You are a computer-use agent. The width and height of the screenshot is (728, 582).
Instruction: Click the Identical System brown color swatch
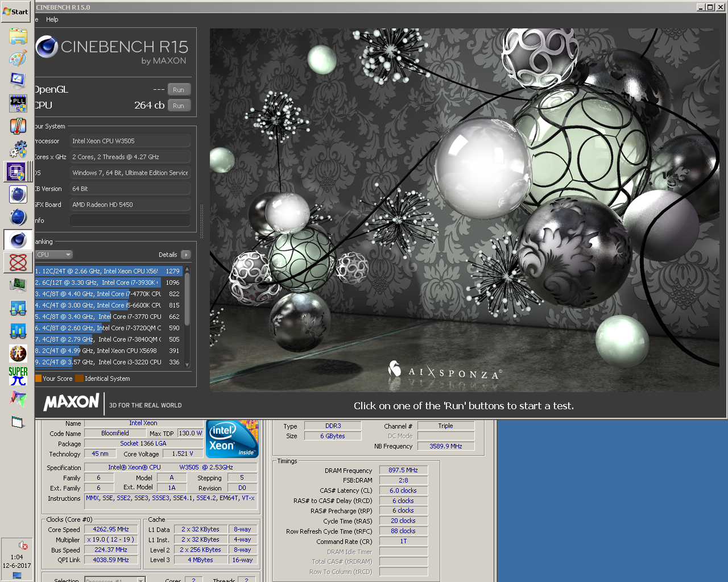pos(80,379)
